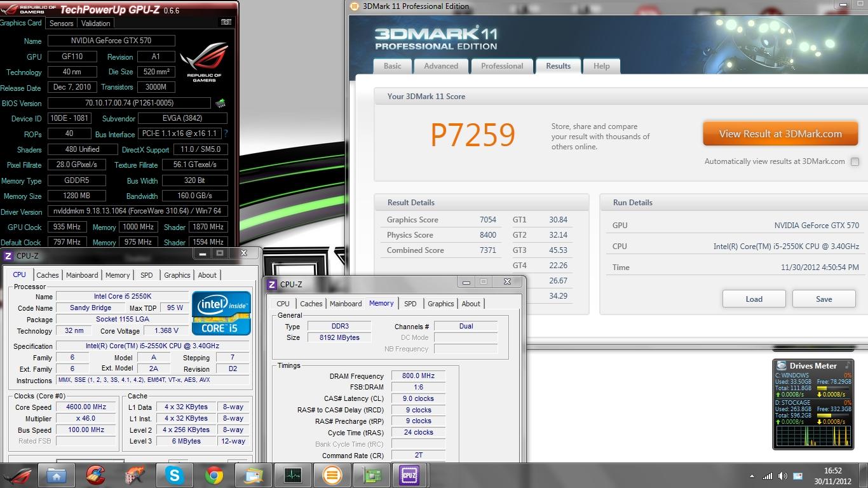Click the Z icon of the CPU-Z processor window title
The width and height of the screenshot is (868, 488).
(8, 256)
